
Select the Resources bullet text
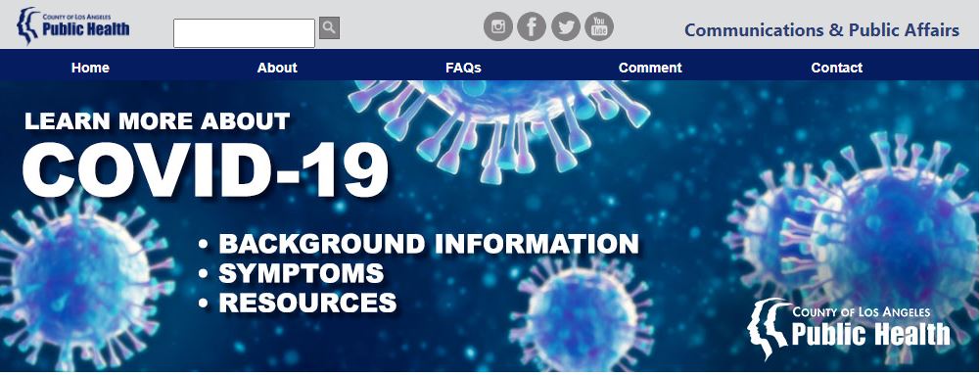point(307,303)
